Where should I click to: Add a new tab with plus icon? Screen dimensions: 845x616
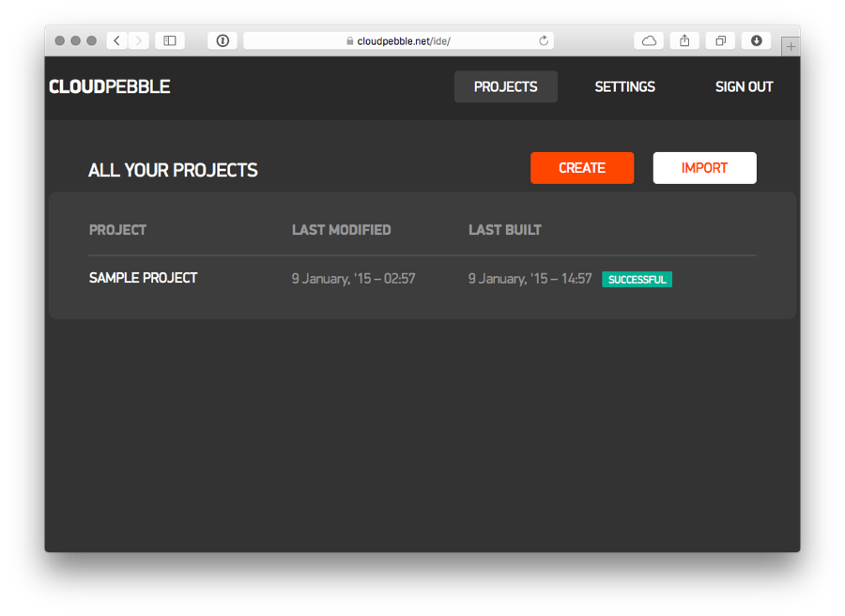tap(791, 47)
